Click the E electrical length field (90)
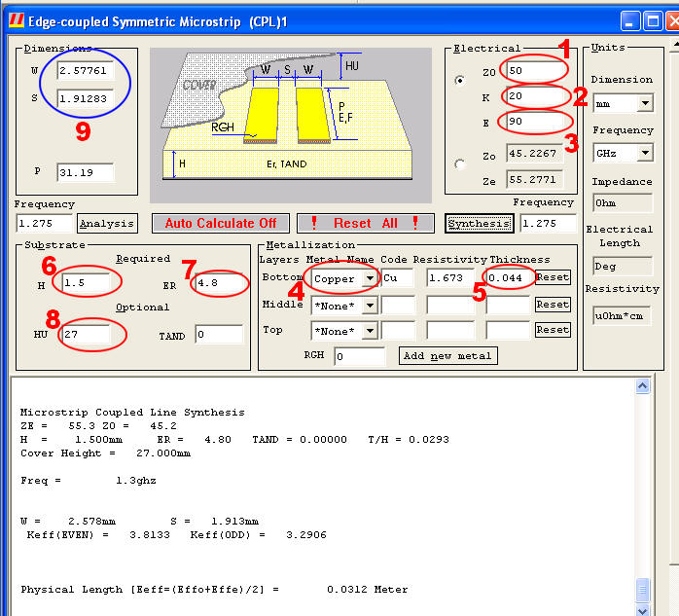The image size is (679, 616). pos(534,121)
